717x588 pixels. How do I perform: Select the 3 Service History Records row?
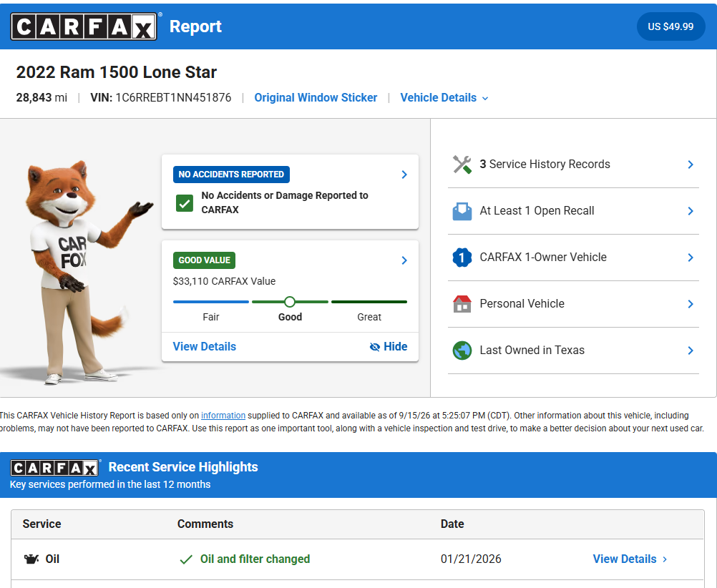click(573, 165)
